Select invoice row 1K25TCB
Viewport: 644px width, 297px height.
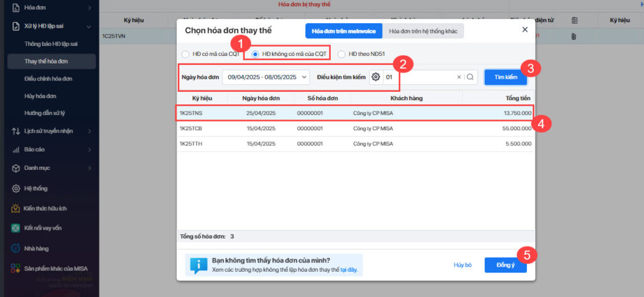pos(356,128)
